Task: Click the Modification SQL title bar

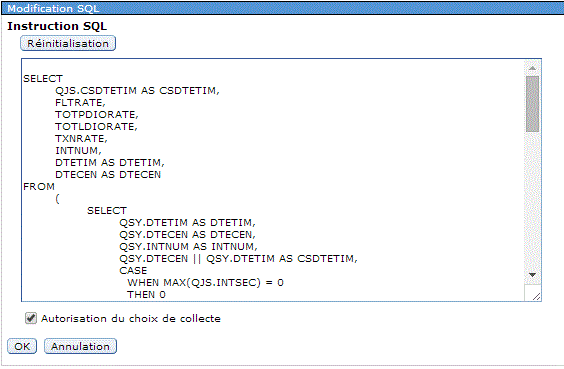Action: (x=282, y=8)
